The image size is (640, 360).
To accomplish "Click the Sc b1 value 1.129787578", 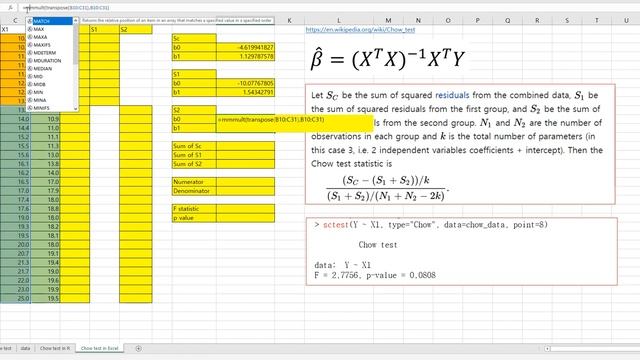I will (x=245, y=56).
